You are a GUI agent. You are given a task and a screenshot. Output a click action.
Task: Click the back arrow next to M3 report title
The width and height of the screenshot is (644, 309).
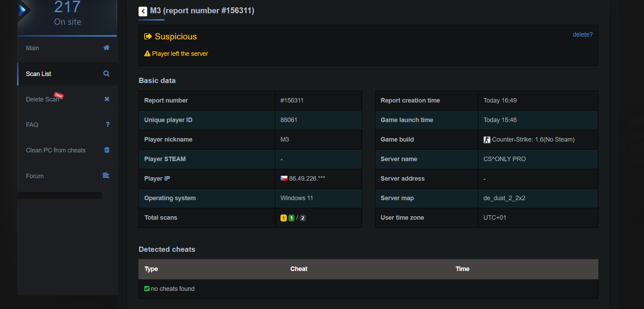click(x=143, y=12)
